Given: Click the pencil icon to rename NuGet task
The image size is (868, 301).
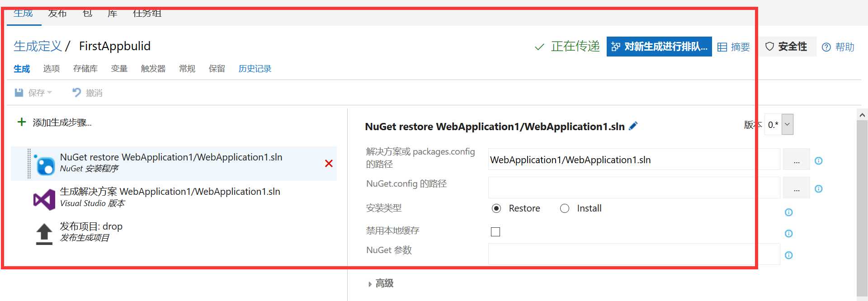Looking at the screenshot, I should click(633, 126).
